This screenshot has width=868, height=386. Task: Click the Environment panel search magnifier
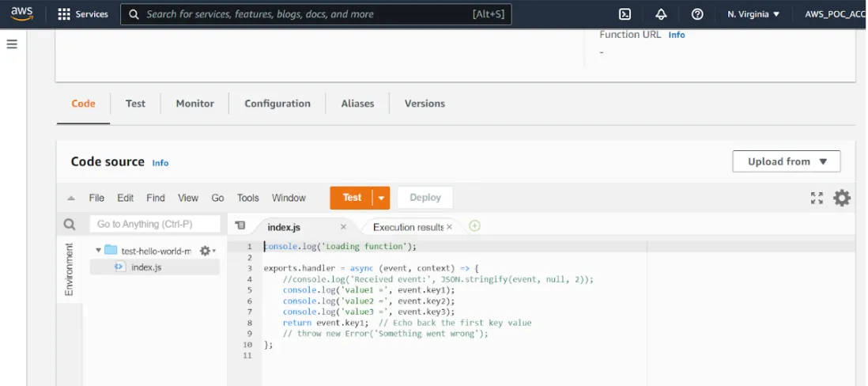point(70,225)
